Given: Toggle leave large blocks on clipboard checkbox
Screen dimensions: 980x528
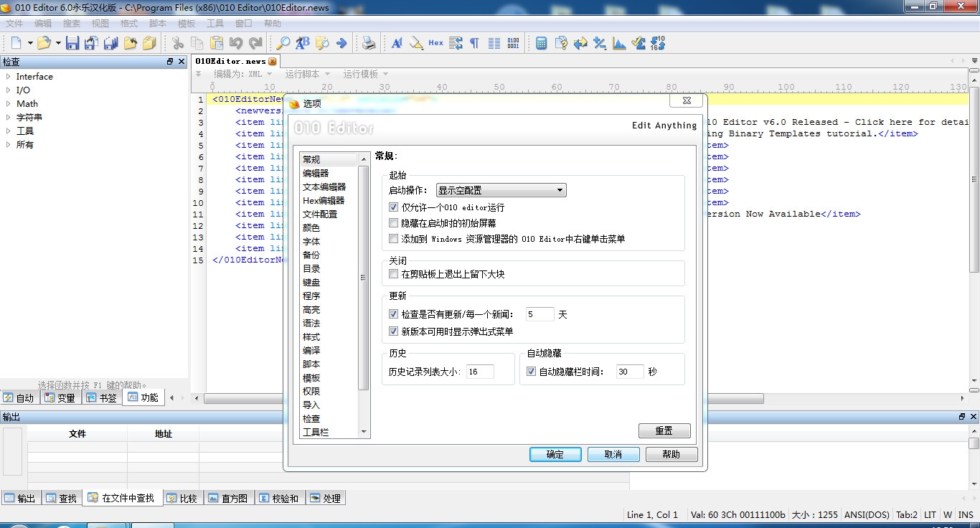Looking at the screenshot, I should tap(393, 274).
